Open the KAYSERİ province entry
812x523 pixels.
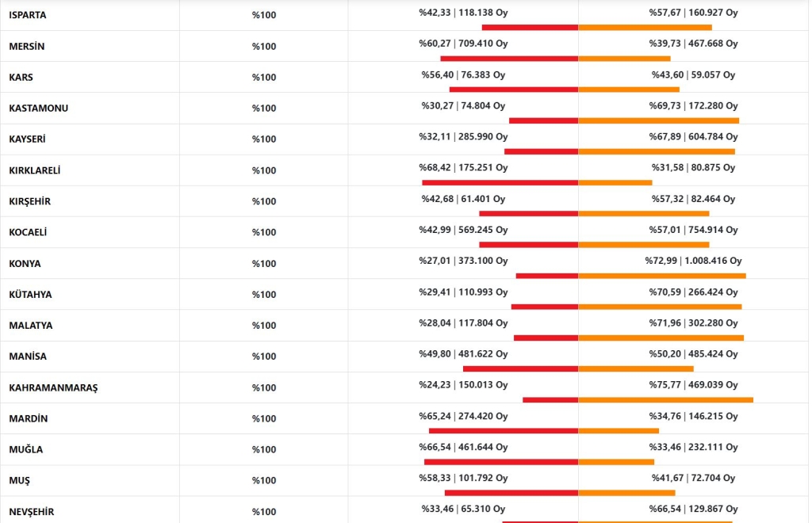pyautogui.click(x=28, y=139)
